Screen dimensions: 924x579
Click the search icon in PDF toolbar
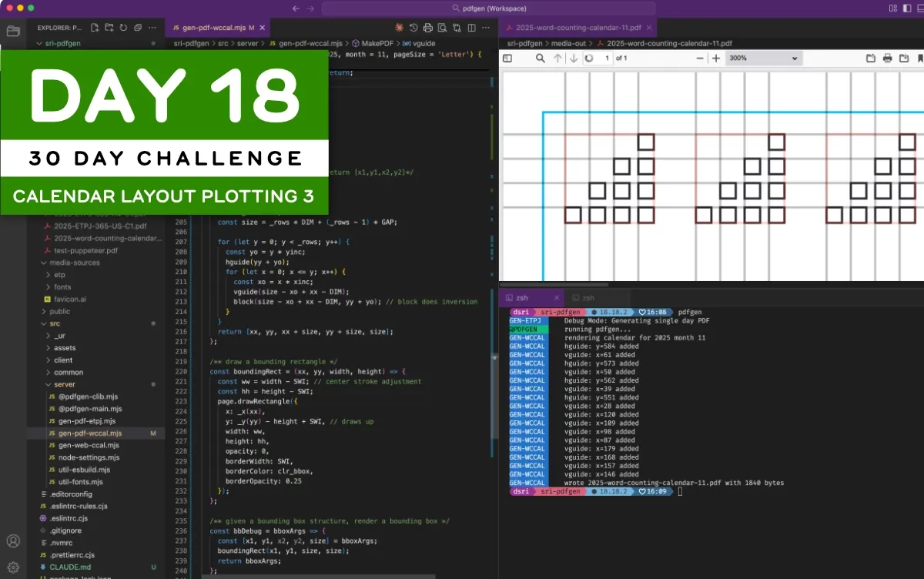(x=541, y=58)
